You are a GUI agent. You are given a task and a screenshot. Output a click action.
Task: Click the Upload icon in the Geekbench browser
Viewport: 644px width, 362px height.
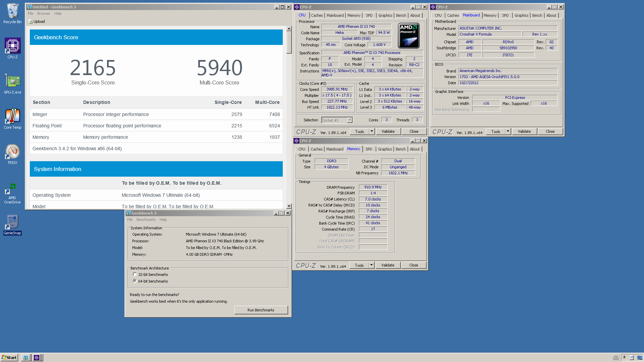(30, 21)
